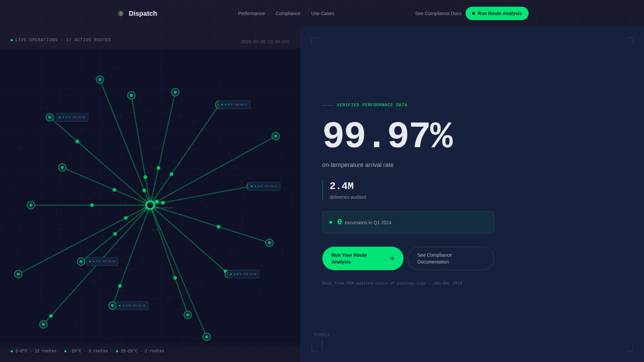Click the 2.4M deliveries figure
This screenshot has width=644, height=362.
pyautogui.click(x=341, y=186)
